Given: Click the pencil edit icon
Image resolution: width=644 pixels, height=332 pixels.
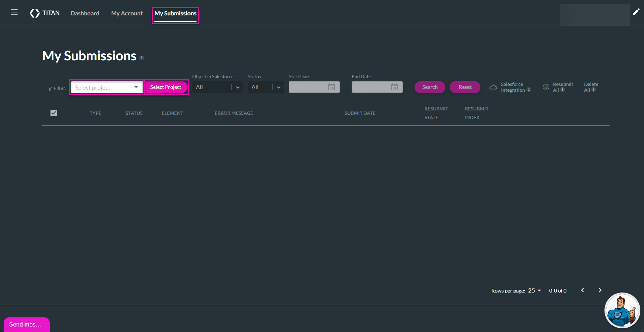Looking at the screenshot, I should tap(636, 12).
